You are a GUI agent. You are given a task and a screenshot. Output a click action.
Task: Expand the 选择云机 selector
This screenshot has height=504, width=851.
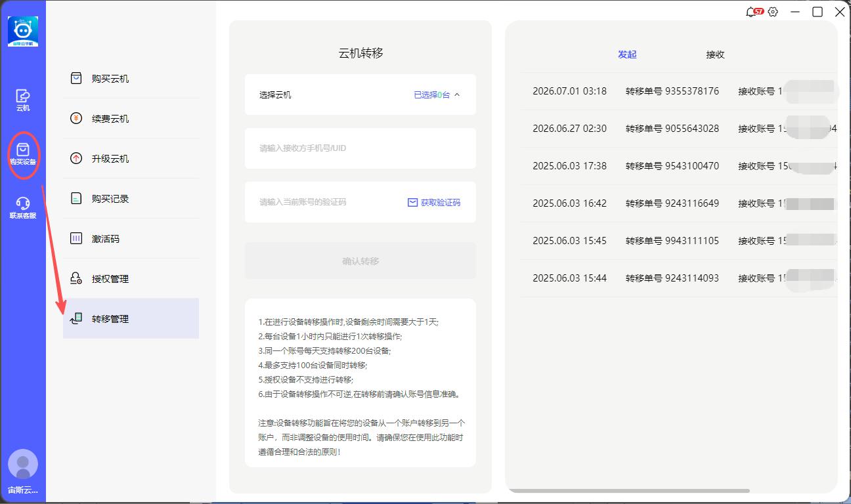point(360,94)
